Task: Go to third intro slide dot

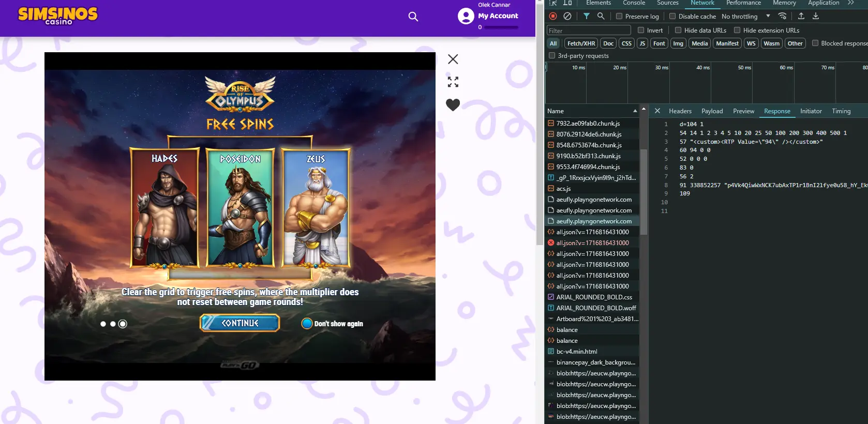Action: pyautogui.click(x=123, y=324)
